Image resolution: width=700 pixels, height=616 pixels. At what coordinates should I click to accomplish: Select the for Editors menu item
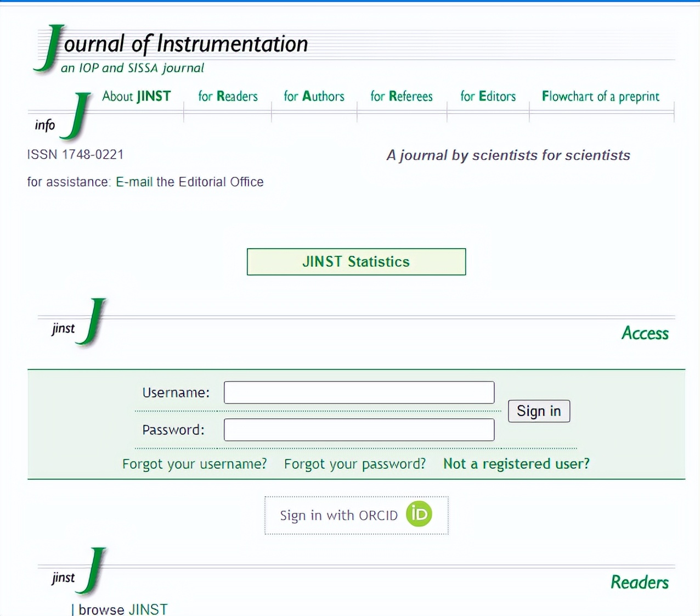tap(488, 97)
